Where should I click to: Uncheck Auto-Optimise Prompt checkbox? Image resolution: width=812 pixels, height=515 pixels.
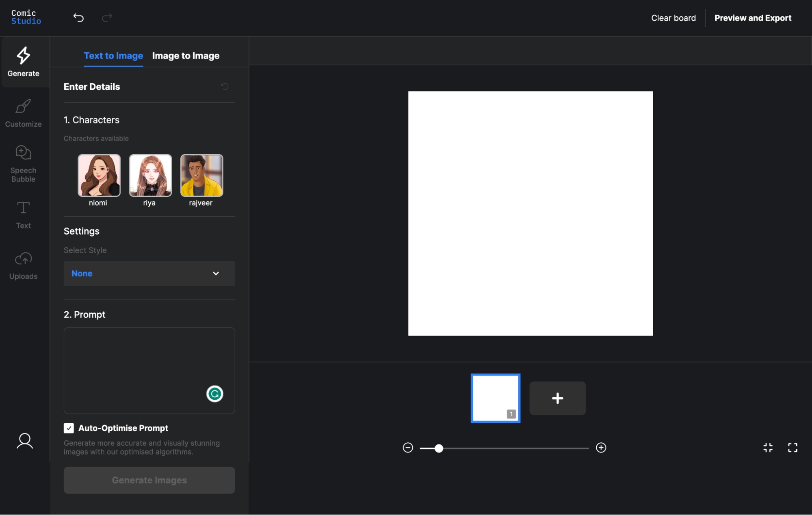69,428
